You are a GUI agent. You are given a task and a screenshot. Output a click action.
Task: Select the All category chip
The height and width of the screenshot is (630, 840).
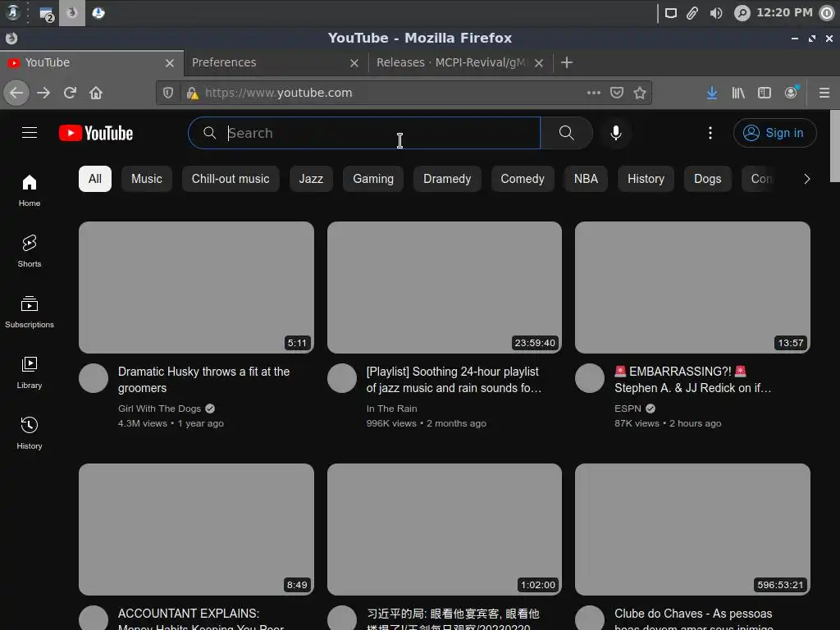pyautogui.click(x=95, y=179)
